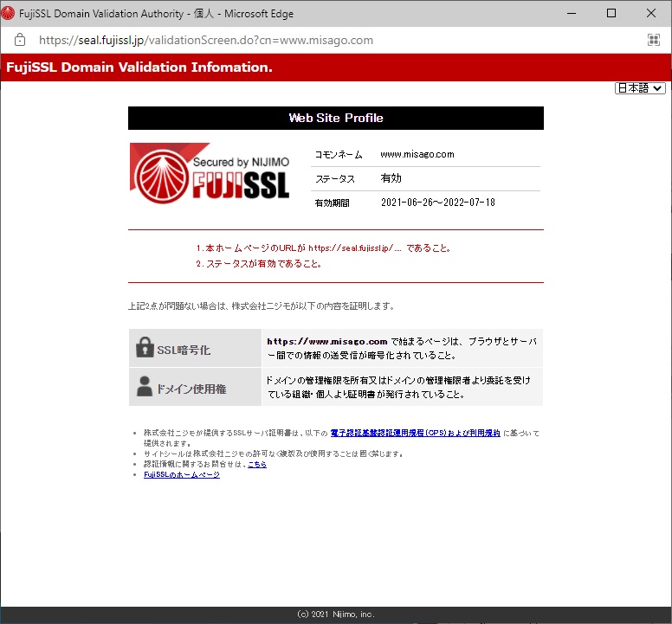This screenshot has width=672, height=624.
Task: Click the こちら inquiry link
Action: (x=257, y=464)
